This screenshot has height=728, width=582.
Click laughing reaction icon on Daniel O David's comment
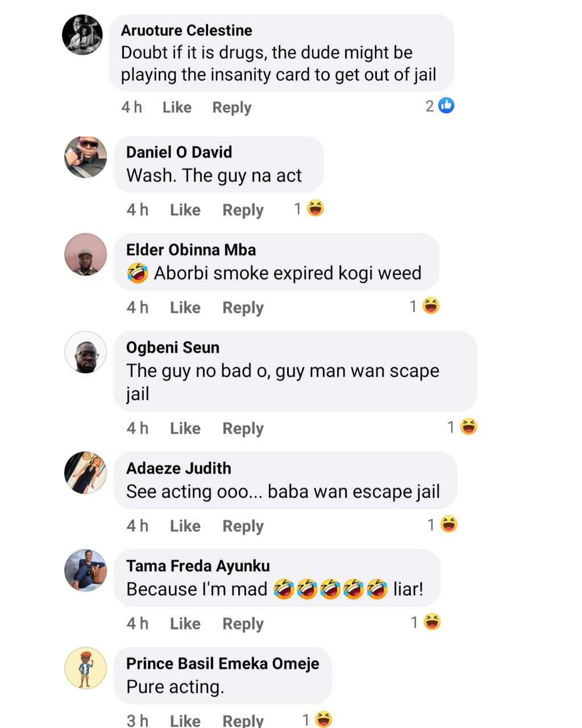pos(315,209)
